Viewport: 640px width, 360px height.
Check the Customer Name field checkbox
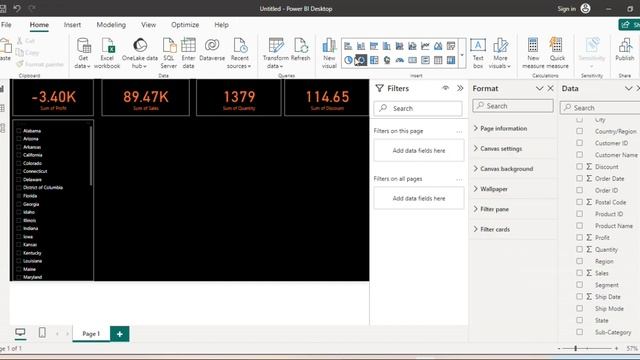coord(580,155)
